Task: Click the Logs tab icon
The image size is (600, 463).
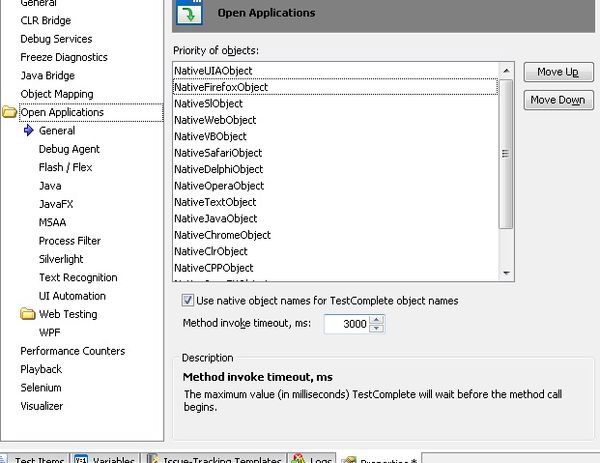Action: pos(297,459)
